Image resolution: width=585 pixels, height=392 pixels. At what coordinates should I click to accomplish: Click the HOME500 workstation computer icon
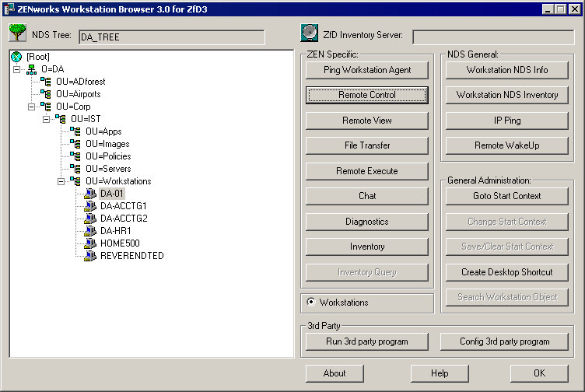pyautogui.click(x=90, y=243)
